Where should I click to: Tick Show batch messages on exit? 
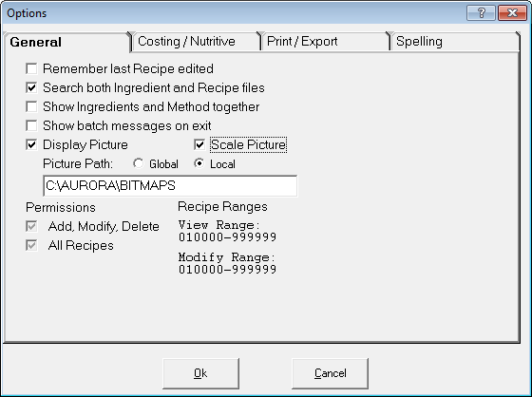pos(31,125)
